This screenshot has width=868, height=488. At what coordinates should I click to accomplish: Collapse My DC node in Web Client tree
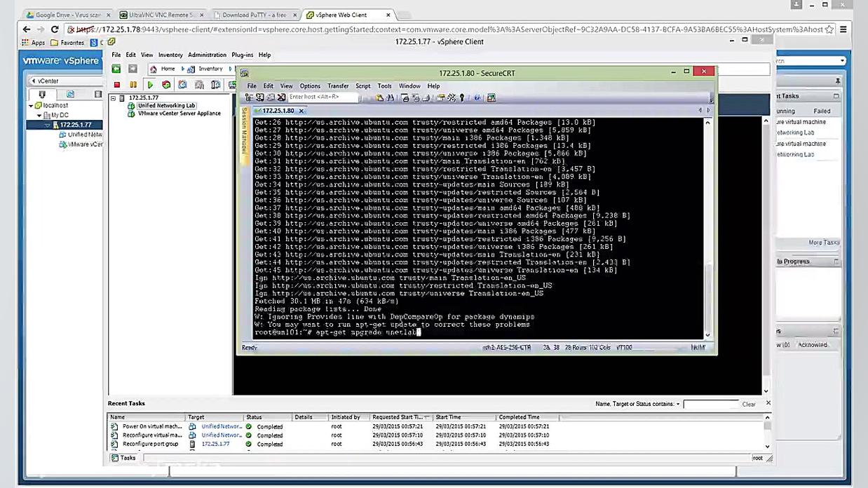point(39,115)
